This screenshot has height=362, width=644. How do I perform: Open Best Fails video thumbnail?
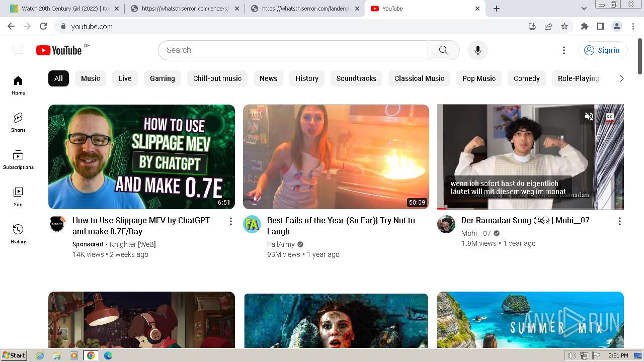tap(336, 157)
